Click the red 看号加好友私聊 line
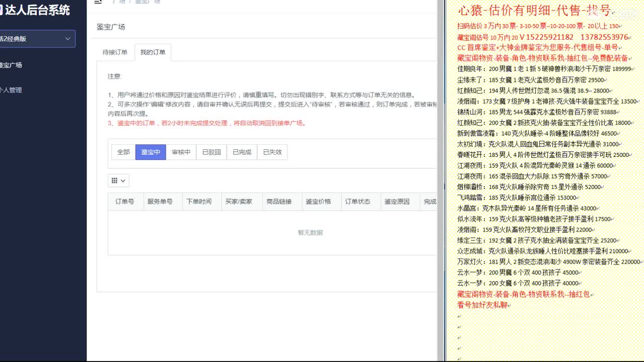Image resolution: width=644 pixels, height=362 pixels. click(x=483, y=305)
